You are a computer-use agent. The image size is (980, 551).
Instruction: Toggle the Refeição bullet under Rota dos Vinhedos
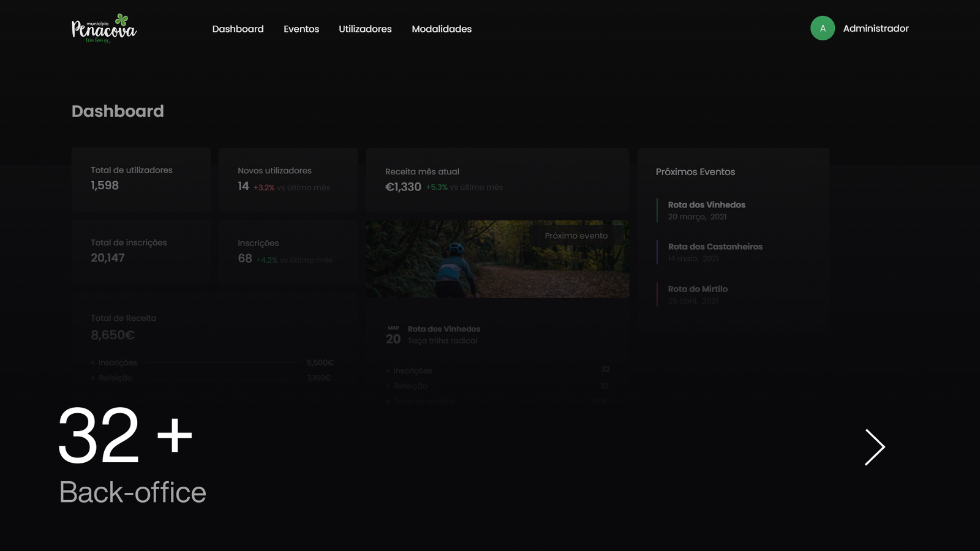pos(387,386)
